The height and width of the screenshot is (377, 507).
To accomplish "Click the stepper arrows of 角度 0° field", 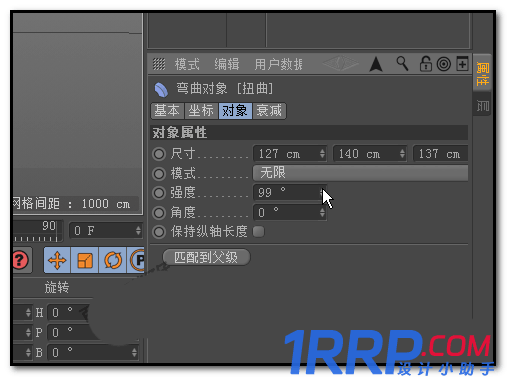I will click(322, 212).
